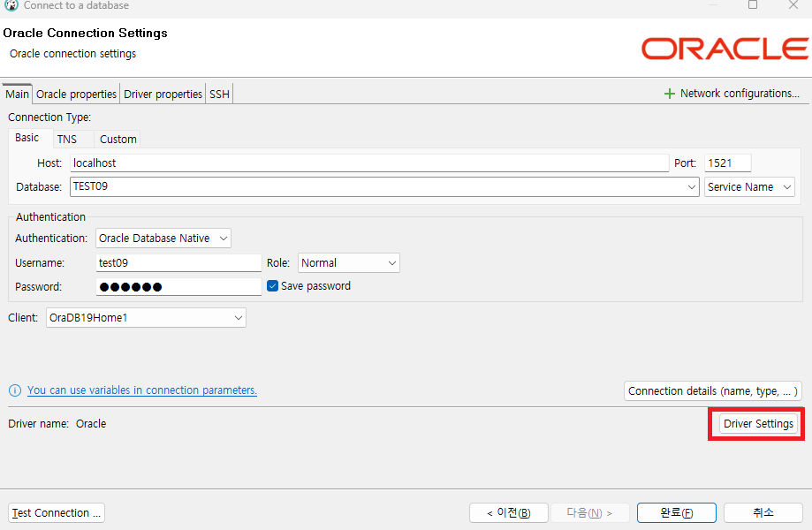Click the Connection details button

[x=713, y=391]
